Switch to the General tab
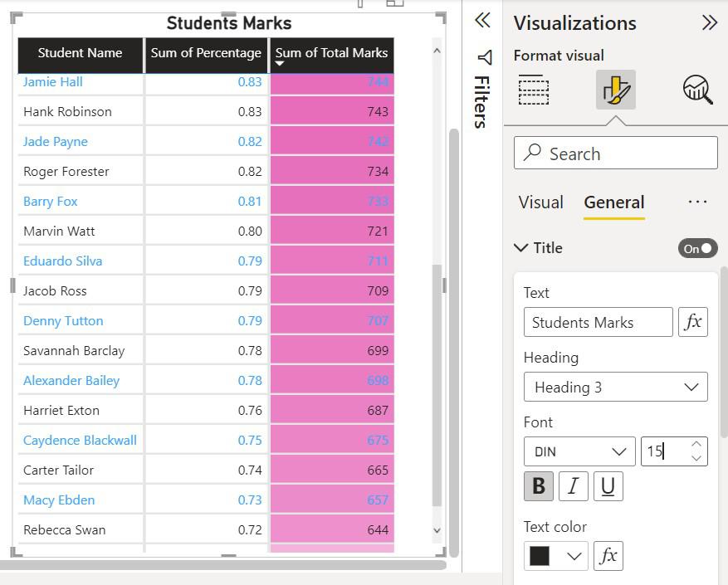This screenshot has height=585, width=728. click(613, 202)
